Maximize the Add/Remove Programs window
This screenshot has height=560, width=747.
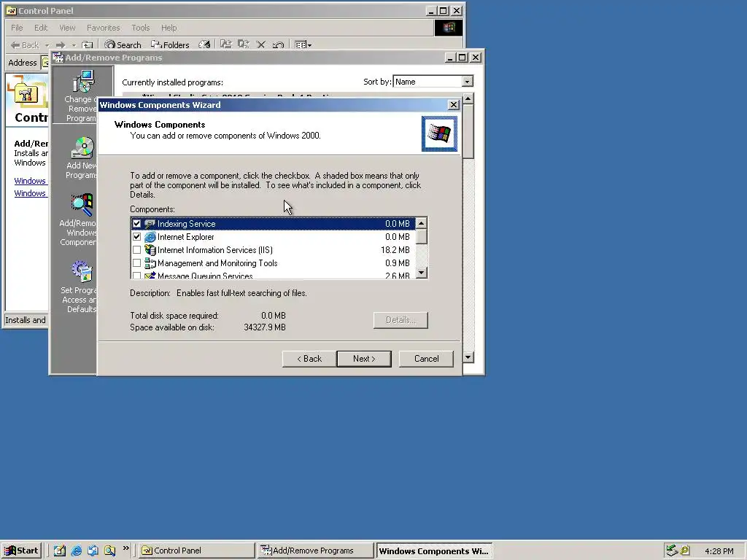click(x=462, y=58)
